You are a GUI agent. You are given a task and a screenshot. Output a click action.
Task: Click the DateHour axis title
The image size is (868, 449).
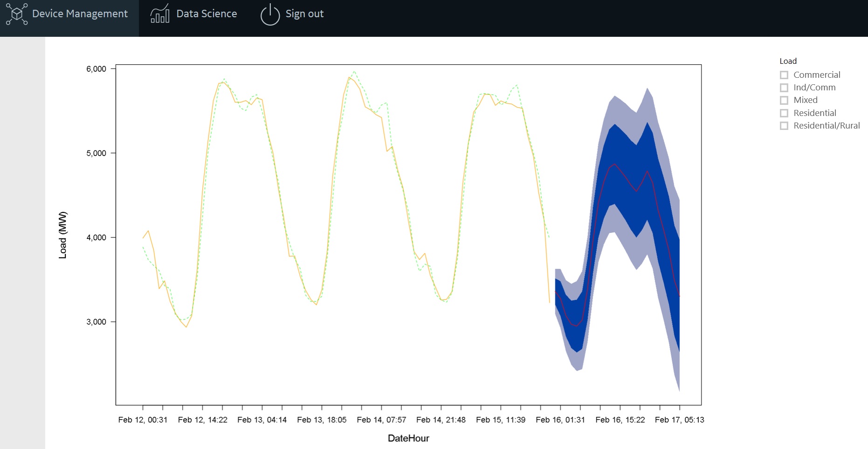tap(408, 438)
